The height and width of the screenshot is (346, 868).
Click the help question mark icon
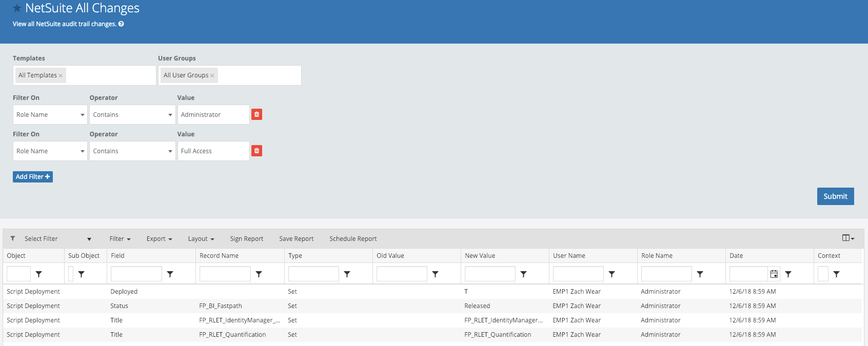click(x=121, y=24)
